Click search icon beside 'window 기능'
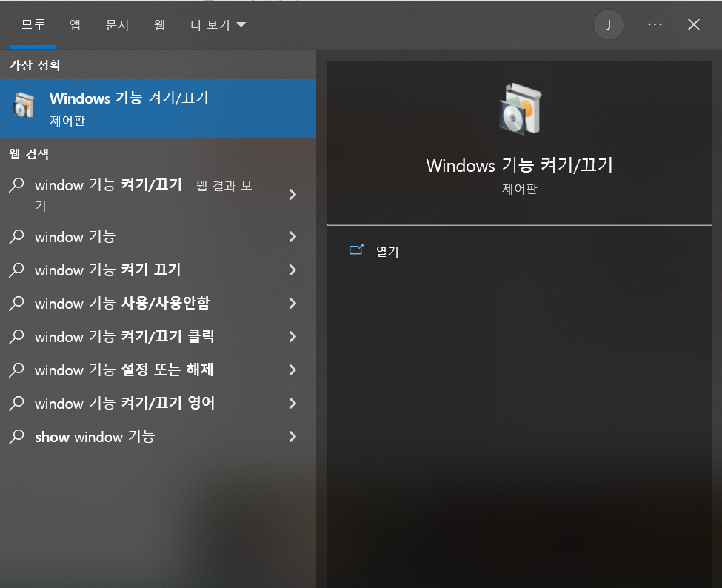Screen dimensions: 722x588 point(16,237)
